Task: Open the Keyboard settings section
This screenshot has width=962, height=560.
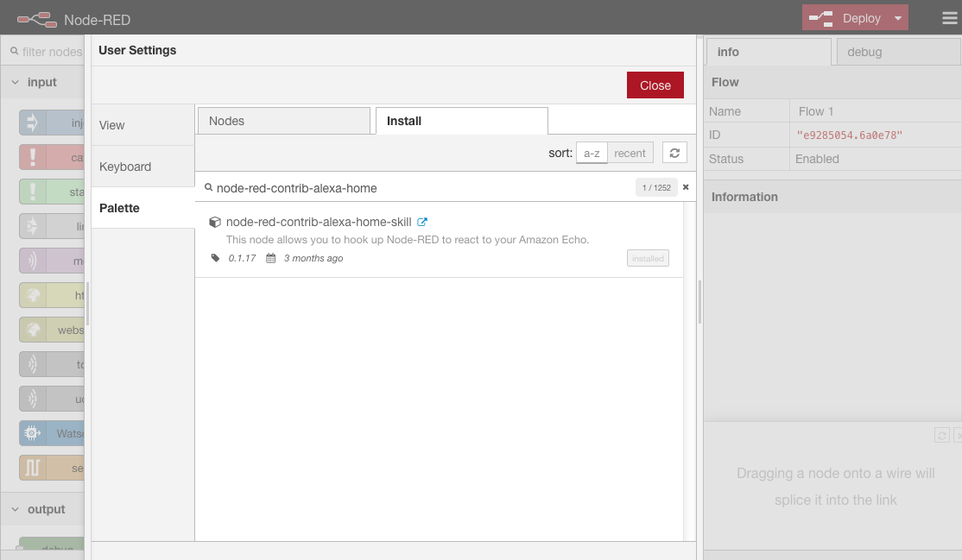Action: pos(143,167)
